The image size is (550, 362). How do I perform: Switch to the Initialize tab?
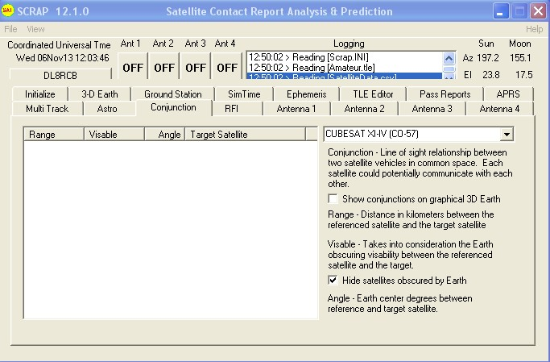[x=40, y=94]
